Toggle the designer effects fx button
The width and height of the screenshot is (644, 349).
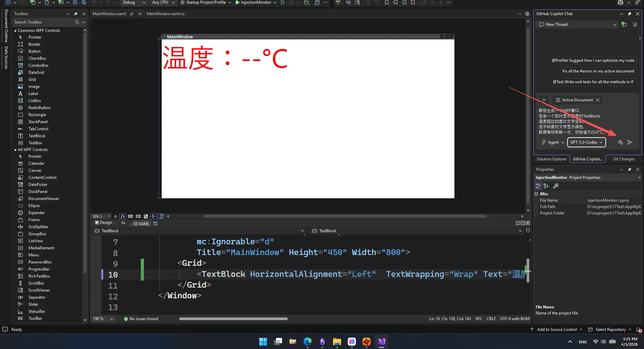click(123, 216)
